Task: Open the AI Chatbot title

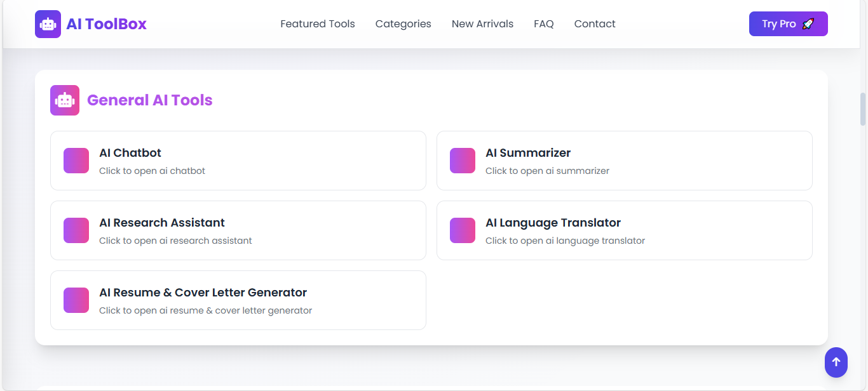Action: [x=130, y=153]
